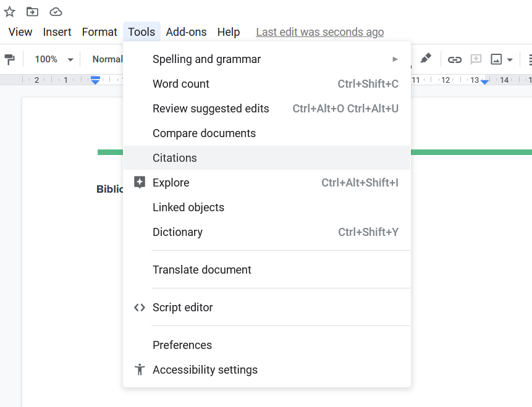Activate the highlighter tool
The width and height of the screenshot is (532, 407).
425,59
